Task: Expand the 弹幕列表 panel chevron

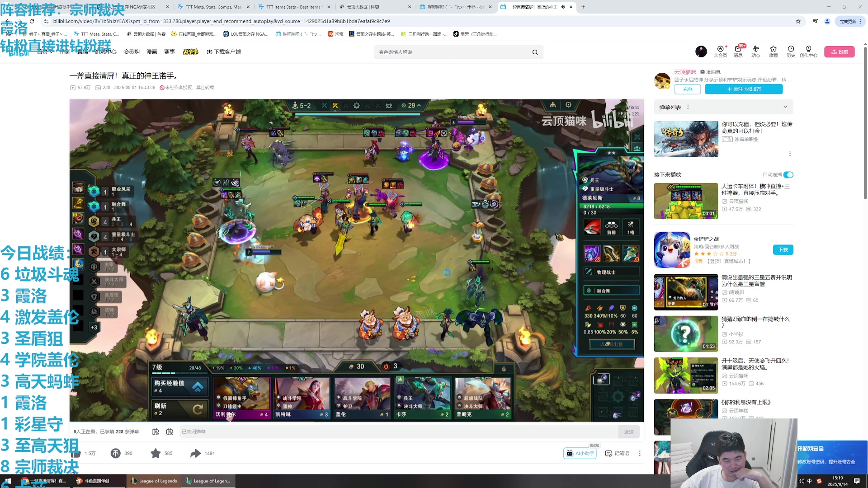Action: click(x=785, y=107)
